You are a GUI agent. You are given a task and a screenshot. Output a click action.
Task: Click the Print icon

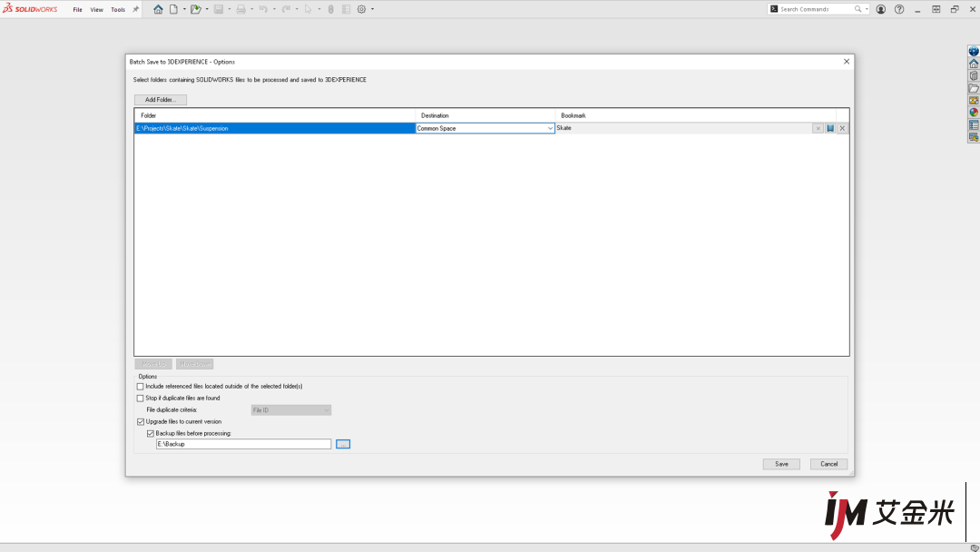click(241, 9)
